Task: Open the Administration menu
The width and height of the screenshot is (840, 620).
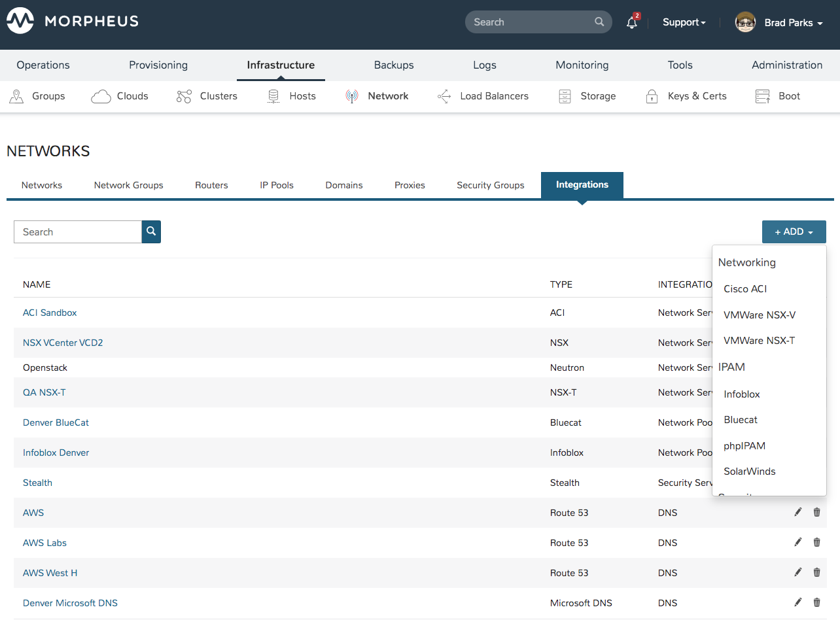Action: tap(787, 65)
